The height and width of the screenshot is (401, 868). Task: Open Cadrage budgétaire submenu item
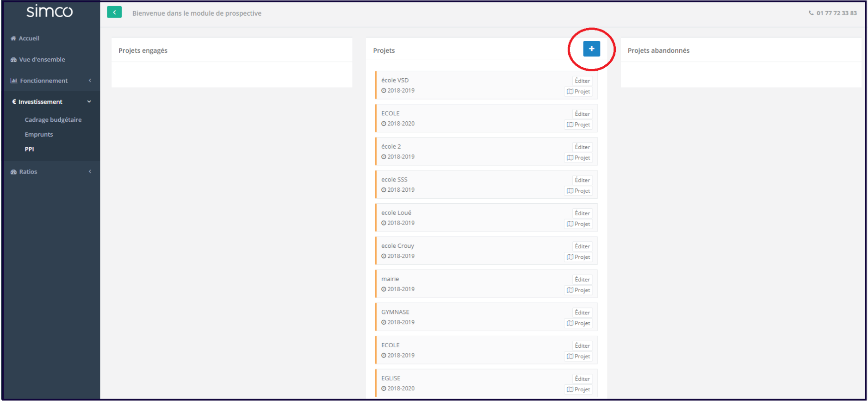[x=53, y=120]
